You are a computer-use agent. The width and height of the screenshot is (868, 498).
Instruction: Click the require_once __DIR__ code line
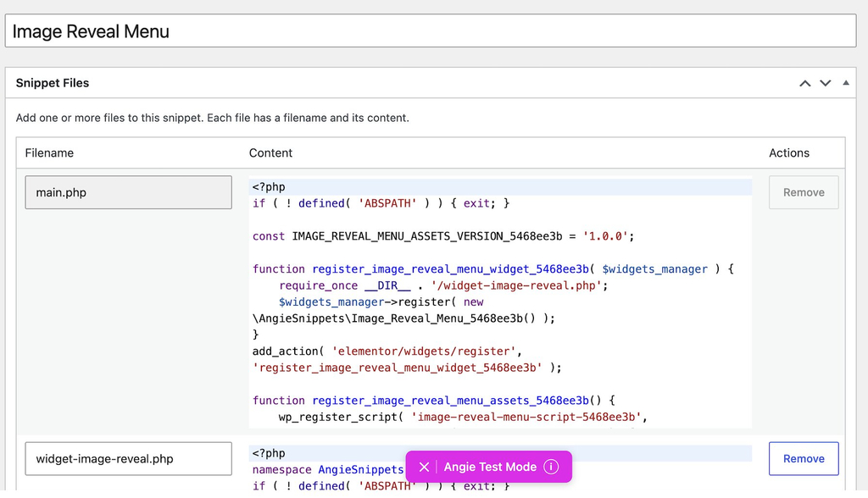pyautogui.click(x=442, y=285)
